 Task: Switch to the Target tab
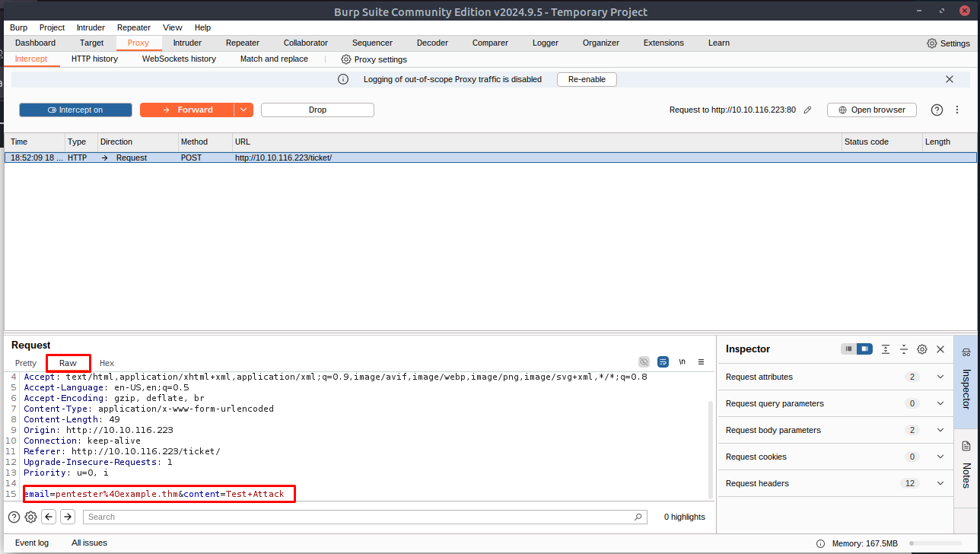click(x=92, y=43)
